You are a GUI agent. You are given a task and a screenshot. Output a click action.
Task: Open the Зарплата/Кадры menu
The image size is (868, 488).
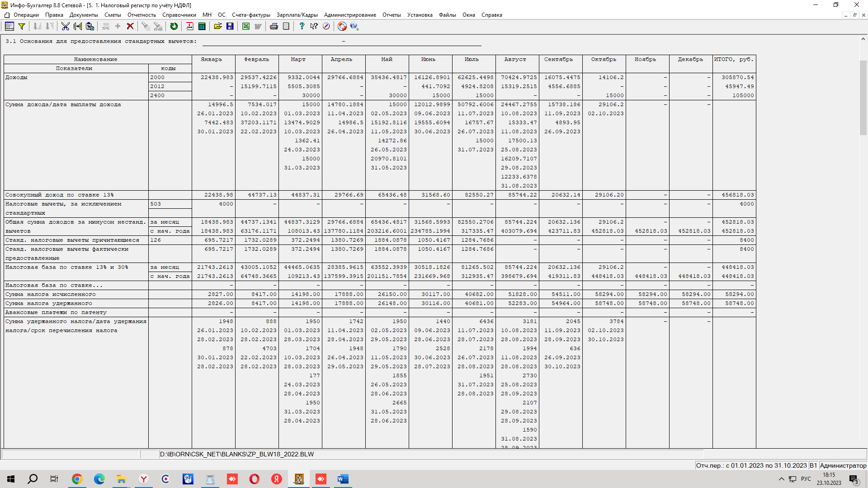(297, 15)
